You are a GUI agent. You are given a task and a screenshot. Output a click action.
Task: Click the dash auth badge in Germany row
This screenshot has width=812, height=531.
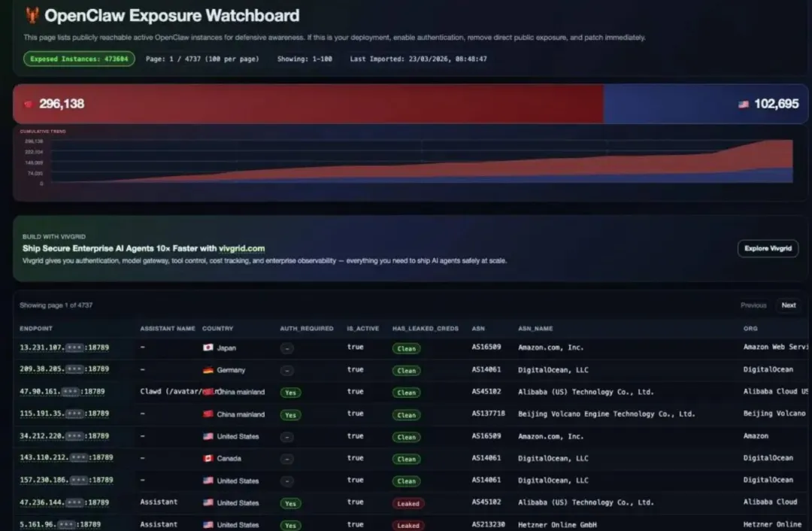click(287, 370)
